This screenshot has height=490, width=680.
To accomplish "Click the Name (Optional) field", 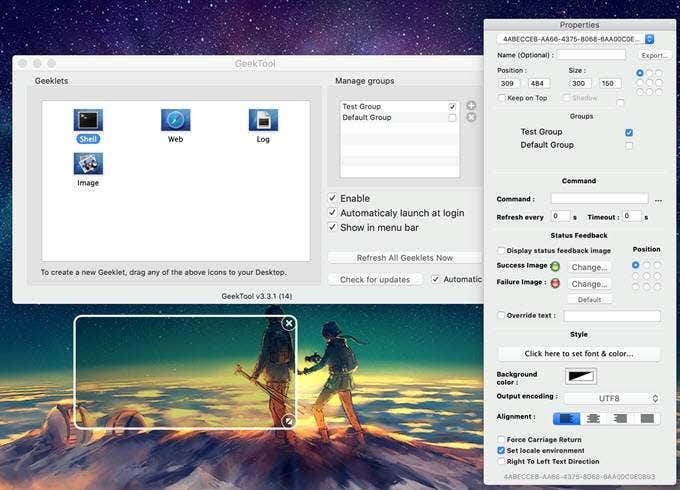I will click(591, 55).
